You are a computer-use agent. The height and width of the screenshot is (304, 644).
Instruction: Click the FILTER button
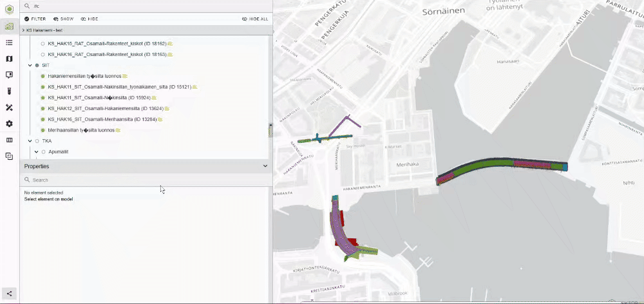coord(35,19)
